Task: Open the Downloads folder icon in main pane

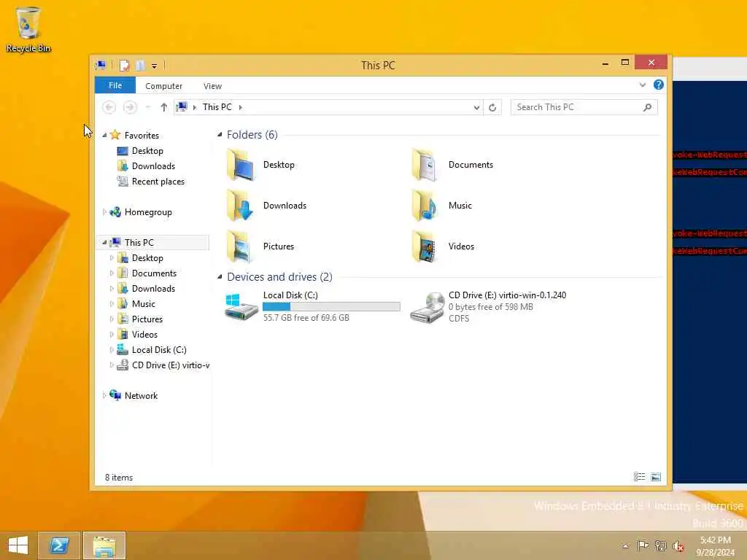Action: 241,205
